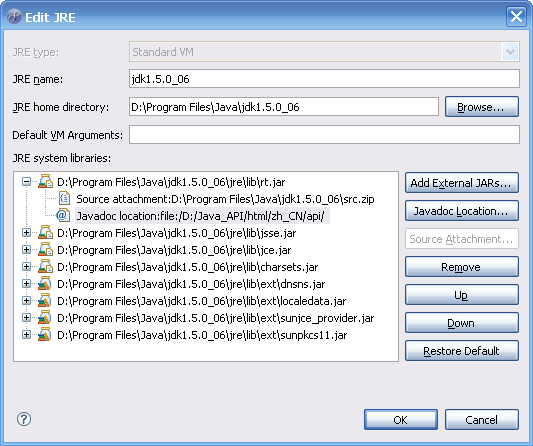Select the Javadoc location tree entry
The image size is (533, 446).
click(201, 216)
